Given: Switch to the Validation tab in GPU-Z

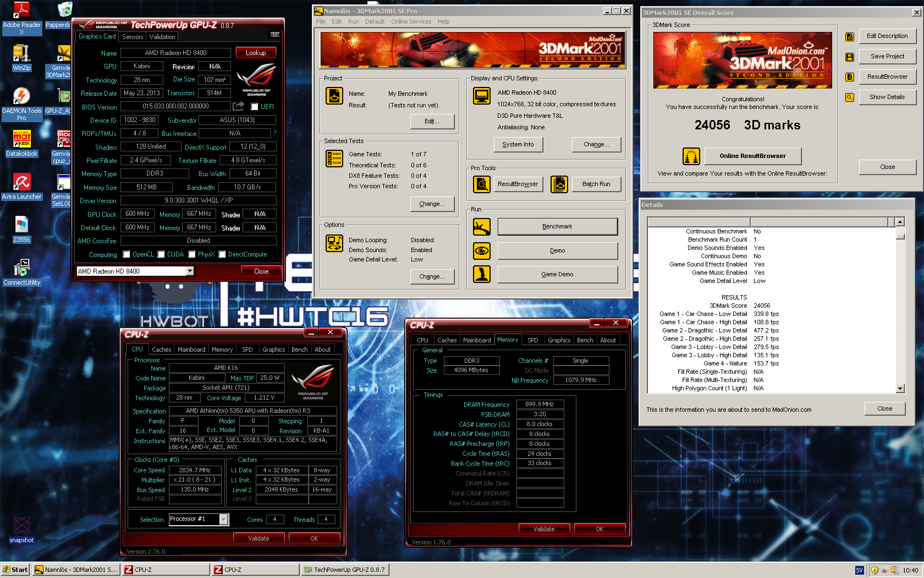Looking at the screenshot, I should pos(162,37).
